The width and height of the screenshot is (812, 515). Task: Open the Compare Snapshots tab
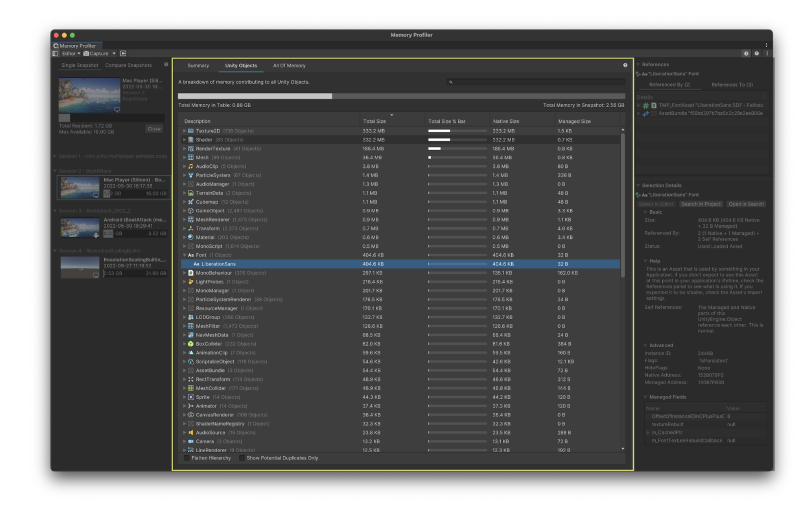[x=128, y=65]
